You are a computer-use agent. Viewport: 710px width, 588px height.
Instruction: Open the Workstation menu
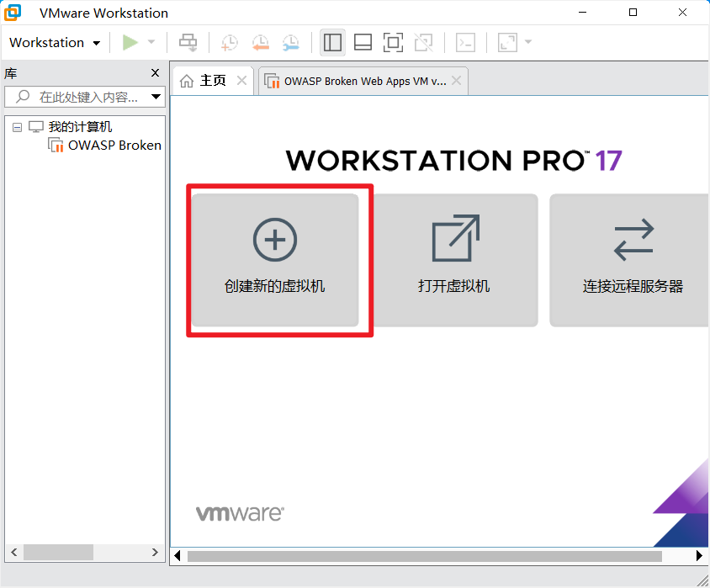tap(55, 43)
